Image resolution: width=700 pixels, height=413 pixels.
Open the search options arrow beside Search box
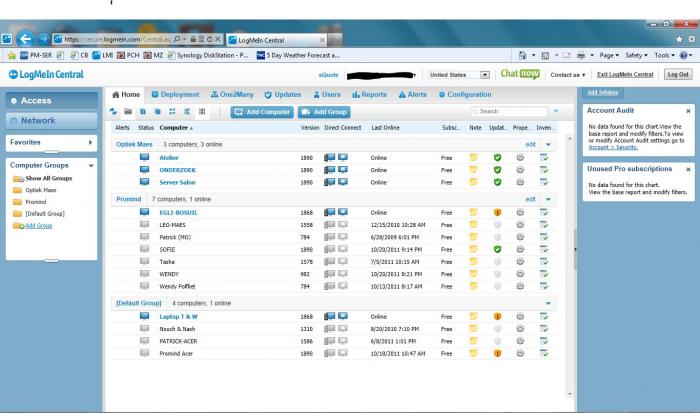(x=556, y=111)
